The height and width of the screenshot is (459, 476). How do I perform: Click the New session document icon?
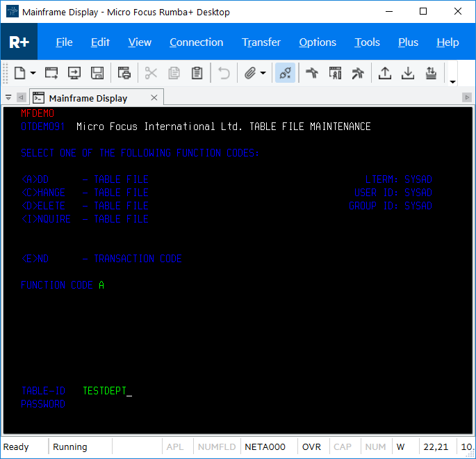pos(19,73)
